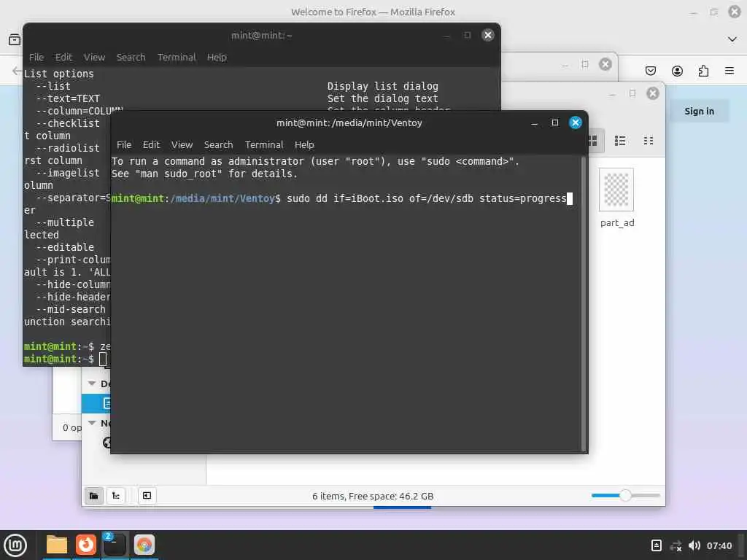Open Firefox View at the tab bar start
This screenshot has height=560, width=747.
point(15,39)
